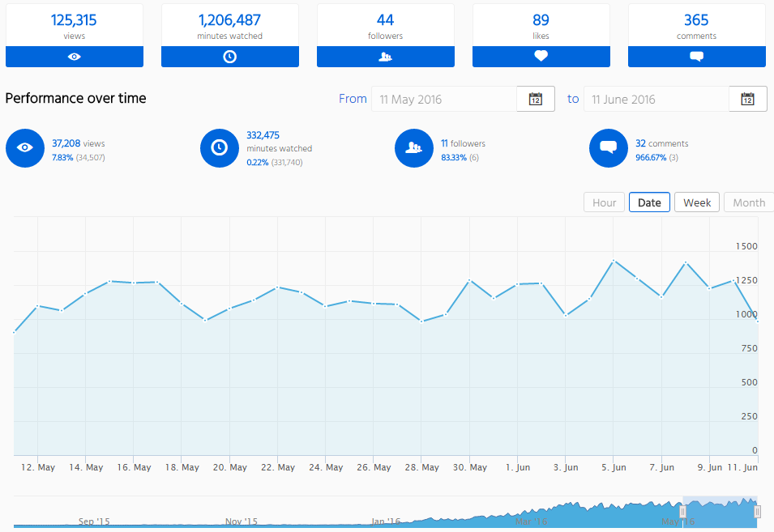Image resolution: width=774 pixels, height=532 pixels.
Task: Click the right handle of the range navigator
Action: (x=757, y=512)
